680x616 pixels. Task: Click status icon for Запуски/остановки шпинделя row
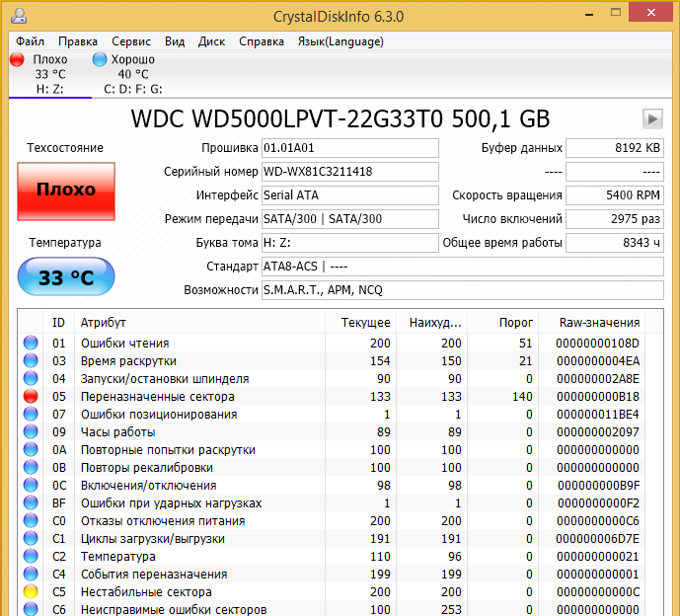click(31, 378)
